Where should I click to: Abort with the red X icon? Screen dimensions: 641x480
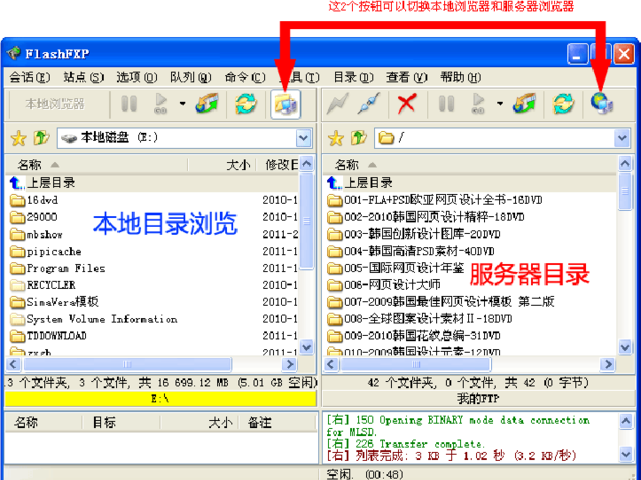(x=407, y=104)
